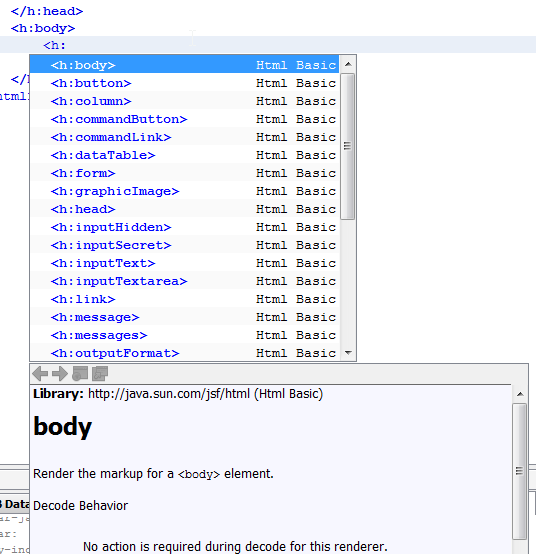
Task: Select the <h:body> suggestion
Action: (184, 65)
